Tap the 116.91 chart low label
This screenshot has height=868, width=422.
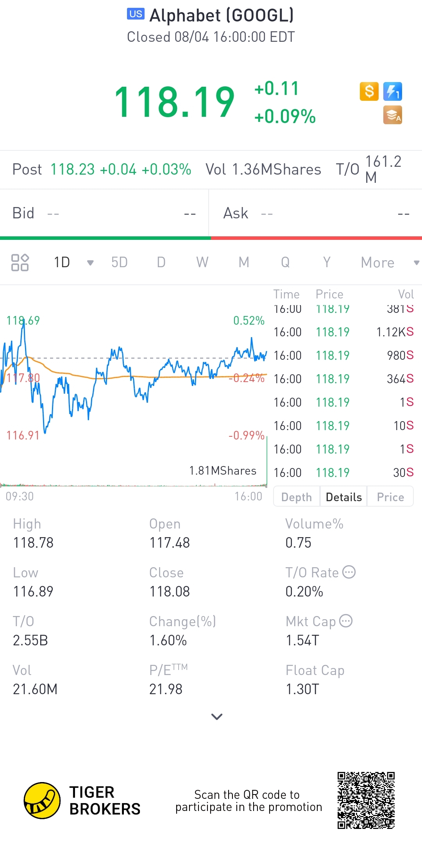point(23,435)
